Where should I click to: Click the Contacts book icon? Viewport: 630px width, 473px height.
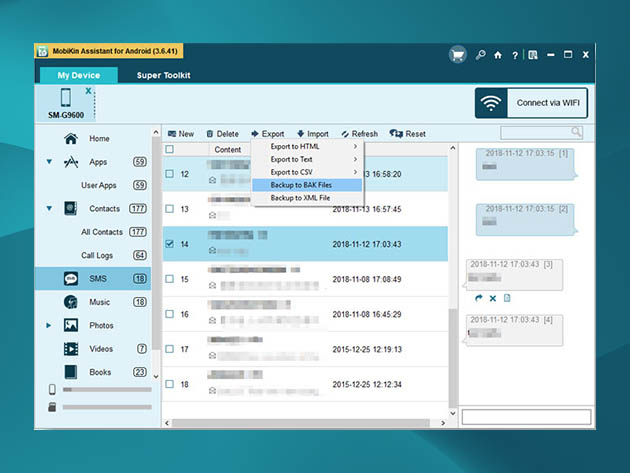(71, 209)
